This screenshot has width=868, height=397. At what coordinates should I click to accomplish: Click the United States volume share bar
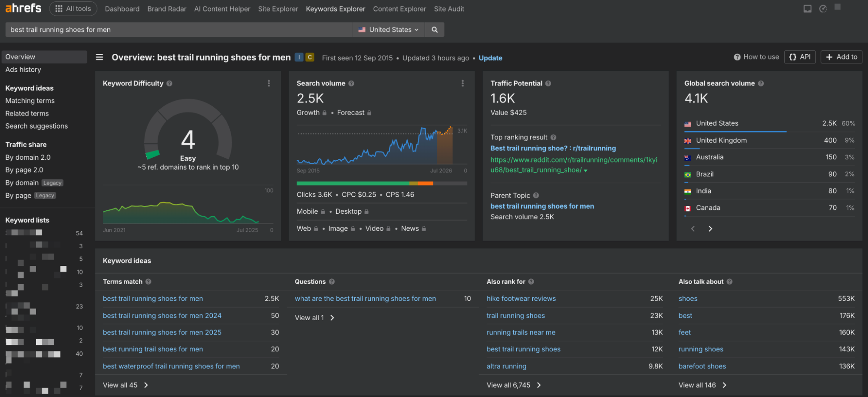tap(735, 131)
